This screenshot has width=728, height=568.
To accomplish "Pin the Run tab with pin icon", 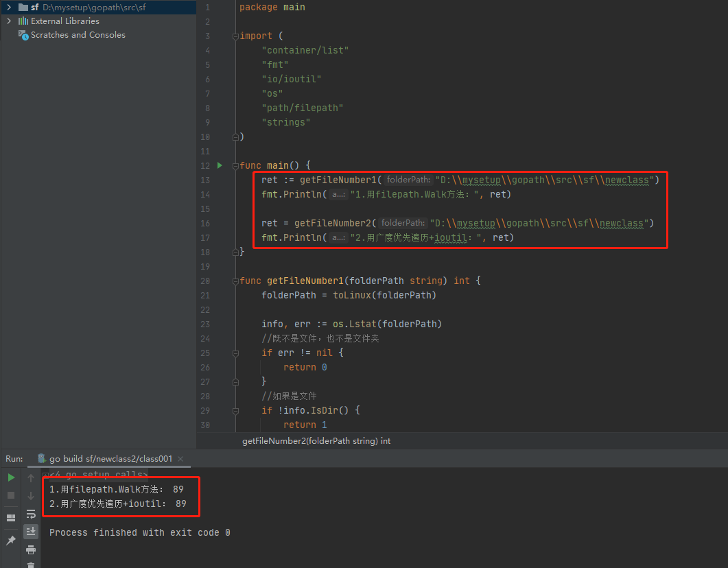I will coord(11,540).
